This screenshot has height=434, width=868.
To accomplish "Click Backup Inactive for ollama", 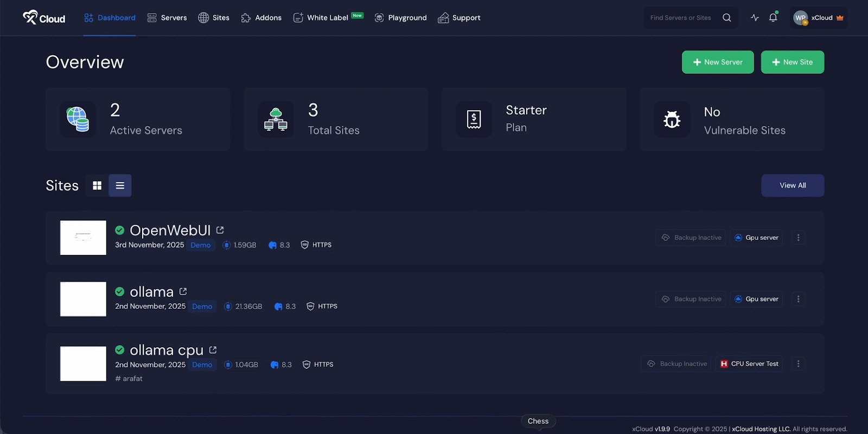I will pyautogui.click(x=691, y=299).
